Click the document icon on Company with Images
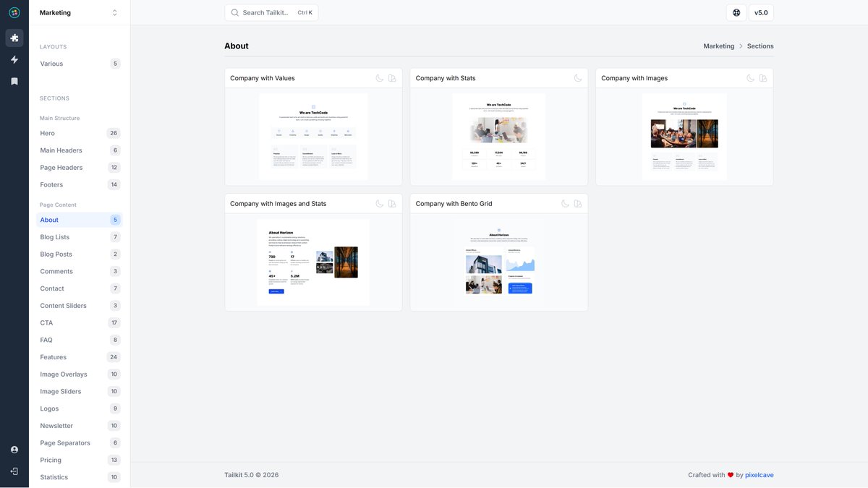 [763, 78]
